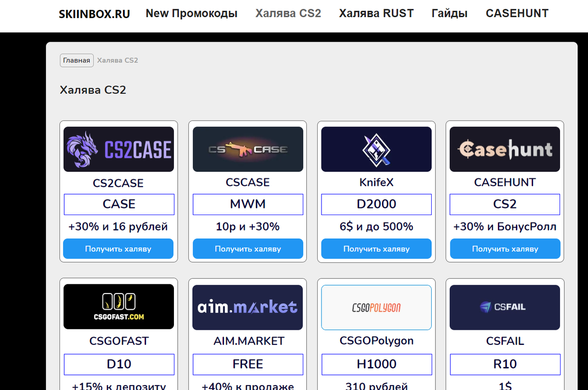The image size is (588, 390).
Task: Click the KnifeX logo banner
Action: [376, 149]
